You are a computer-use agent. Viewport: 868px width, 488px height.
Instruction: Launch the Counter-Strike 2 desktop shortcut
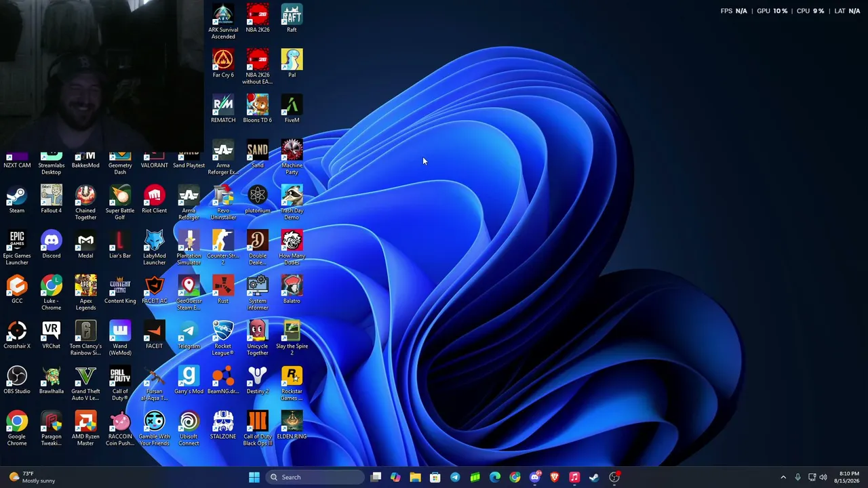coord(223,248)
